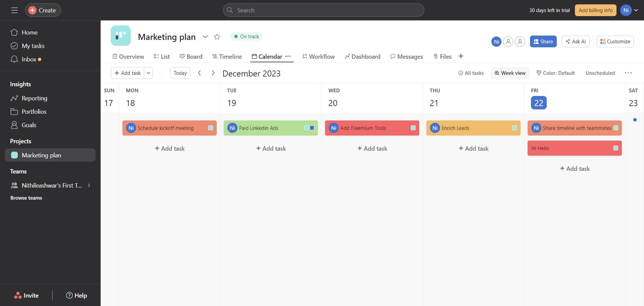
Task: Open the Help question mark icon
Action: (x=69, y=295)
